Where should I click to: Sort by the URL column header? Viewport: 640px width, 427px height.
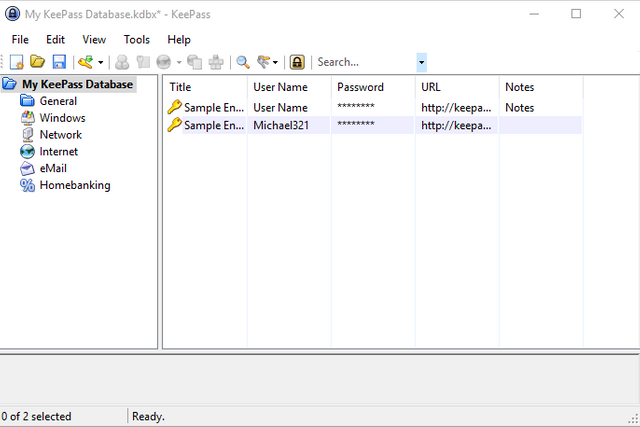point(457,87)
